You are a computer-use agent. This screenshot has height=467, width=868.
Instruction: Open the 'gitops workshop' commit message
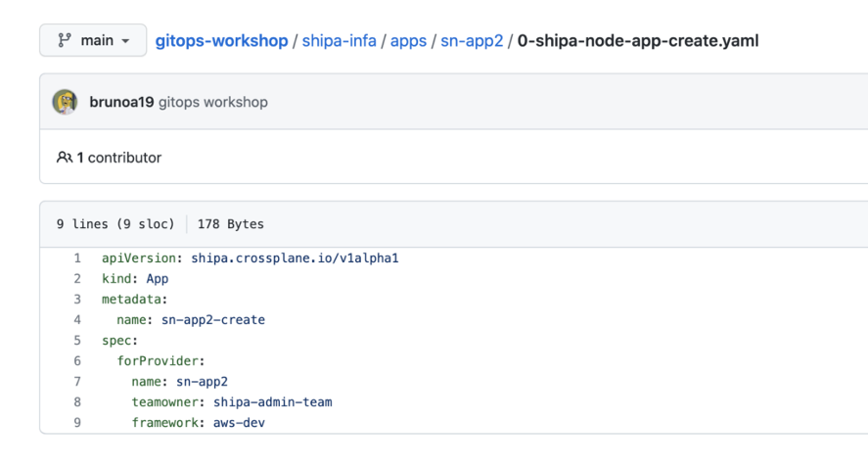pyautogui.click(x=212, y=102)
